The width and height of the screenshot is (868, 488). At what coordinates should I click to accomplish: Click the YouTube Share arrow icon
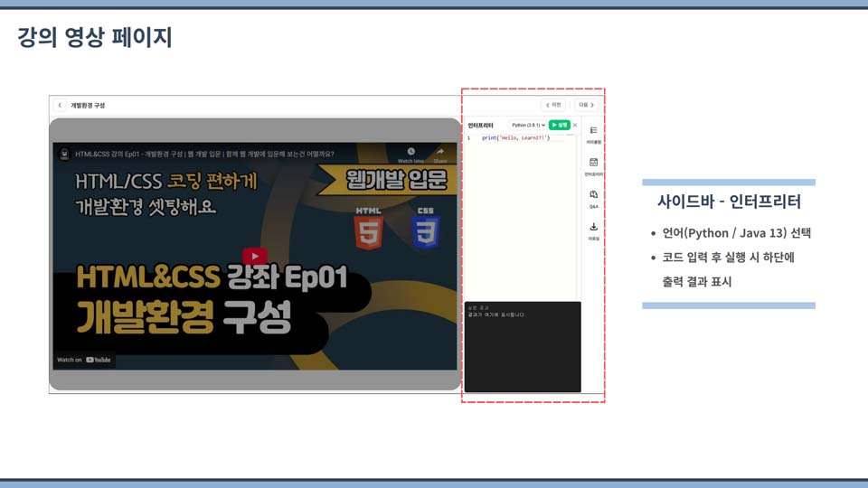tap(440, 152)
